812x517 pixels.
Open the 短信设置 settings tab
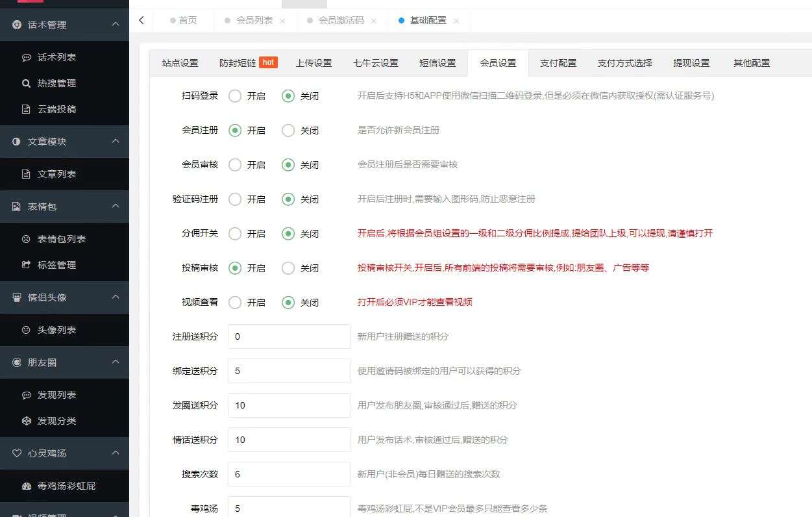437,63
